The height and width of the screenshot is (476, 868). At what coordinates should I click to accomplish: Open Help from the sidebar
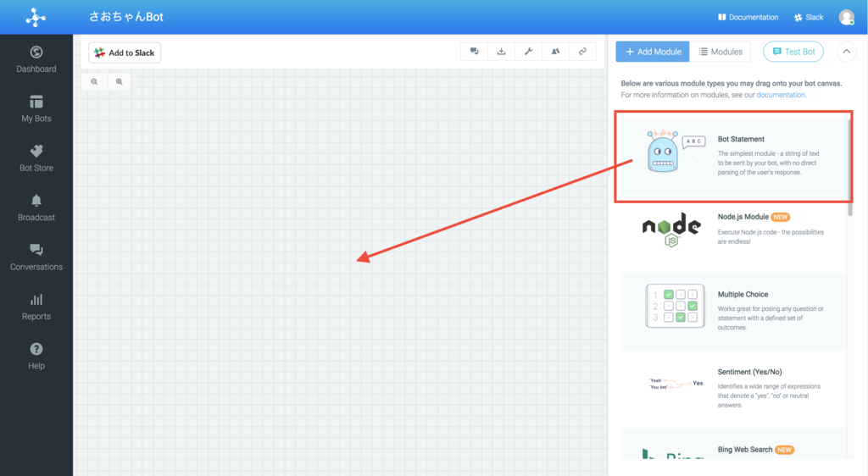click(x=36, y=357)
